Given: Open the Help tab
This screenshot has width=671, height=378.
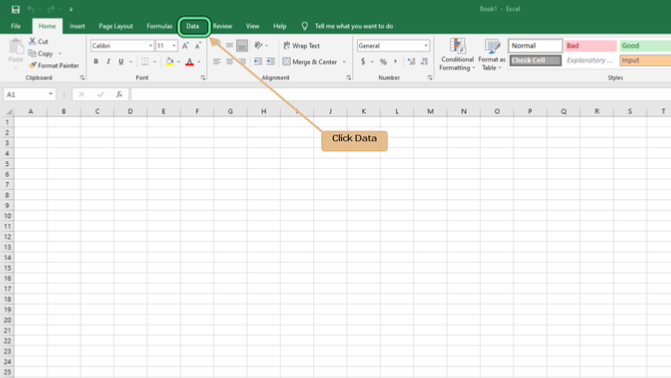Looking at the screenshot, I should point(279,26).
